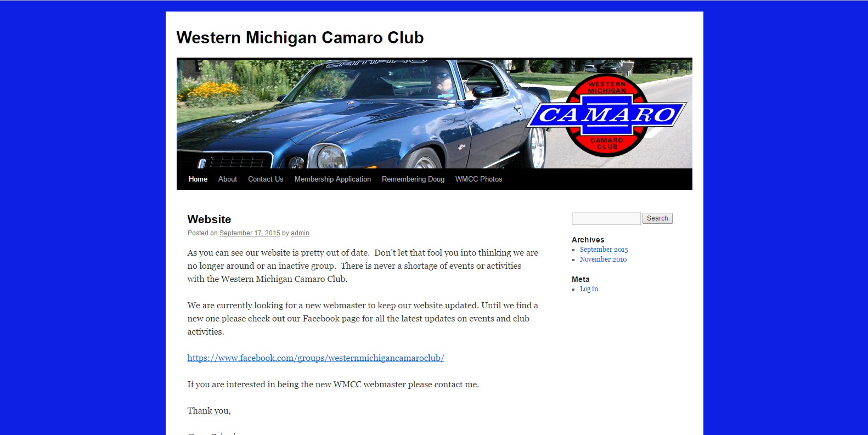Image resolution: width=868 pixels, height=435 pixels.
Task: Click the site title Western Michigan Camaro Club
Action: click(x=300, y=38)
